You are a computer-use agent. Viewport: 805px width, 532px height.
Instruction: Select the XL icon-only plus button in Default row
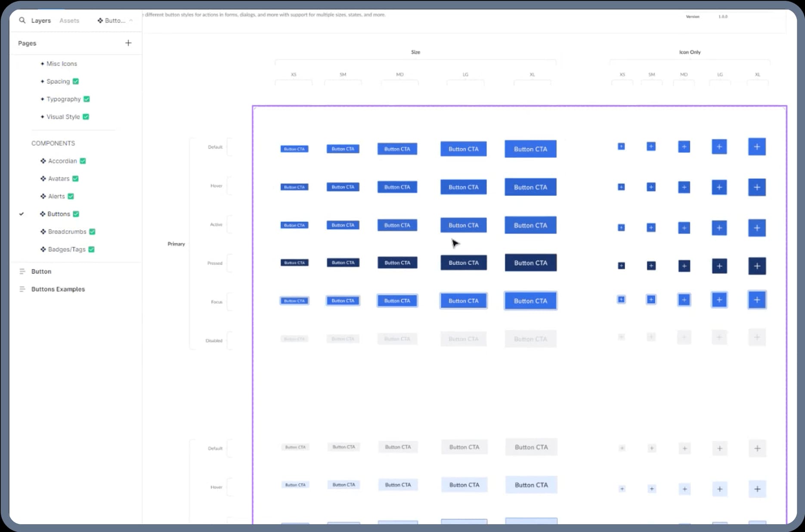coord(757,146)
